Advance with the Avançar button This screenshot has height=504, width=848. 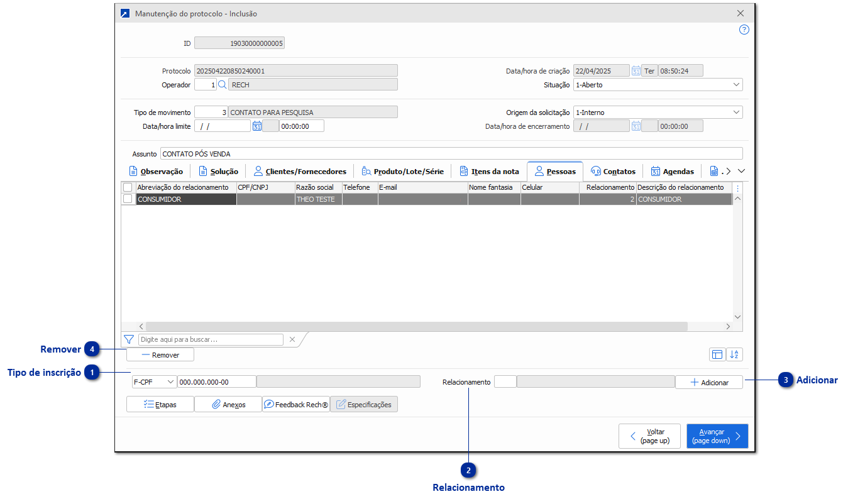(x=717, y=436)
